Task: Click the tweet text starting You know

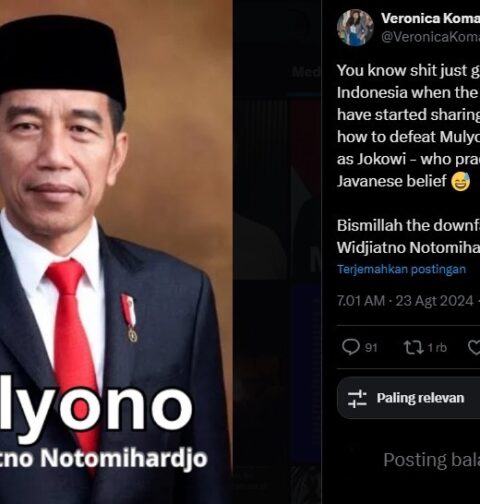Action: [408, 126]
